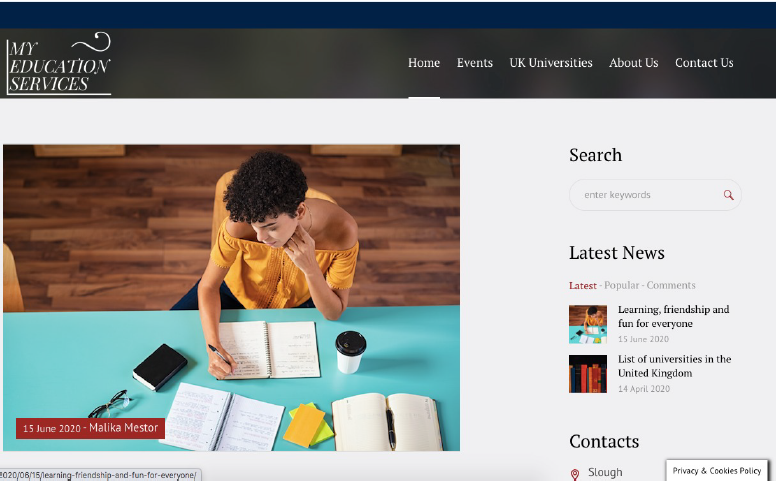
Task: Click the student studying thumbnail in Latest News
Action: 588,324
